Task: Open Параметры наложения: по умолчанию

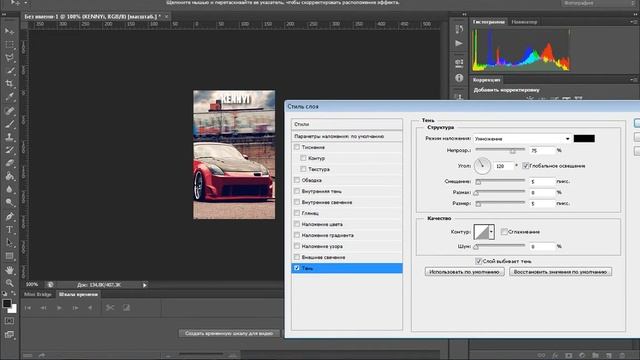Action: tap(347, 136)
